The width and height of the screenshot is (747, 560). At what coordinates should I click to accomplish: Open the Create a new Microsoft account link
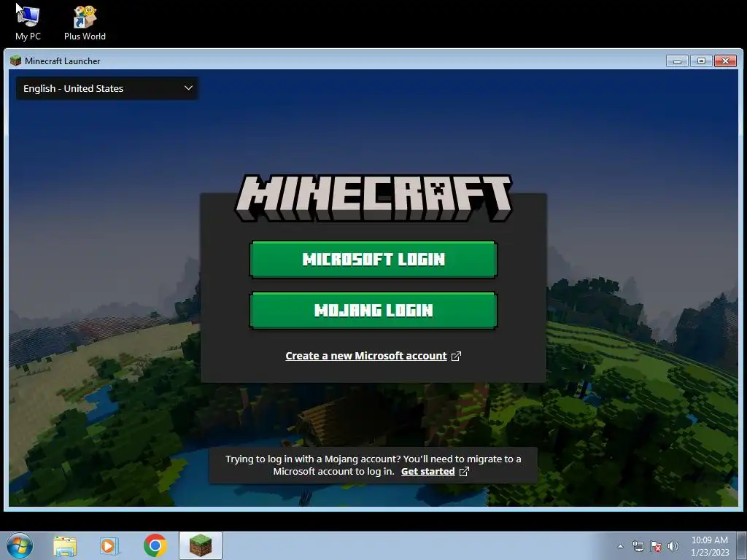pyautogui.click(x=366, y=356)
